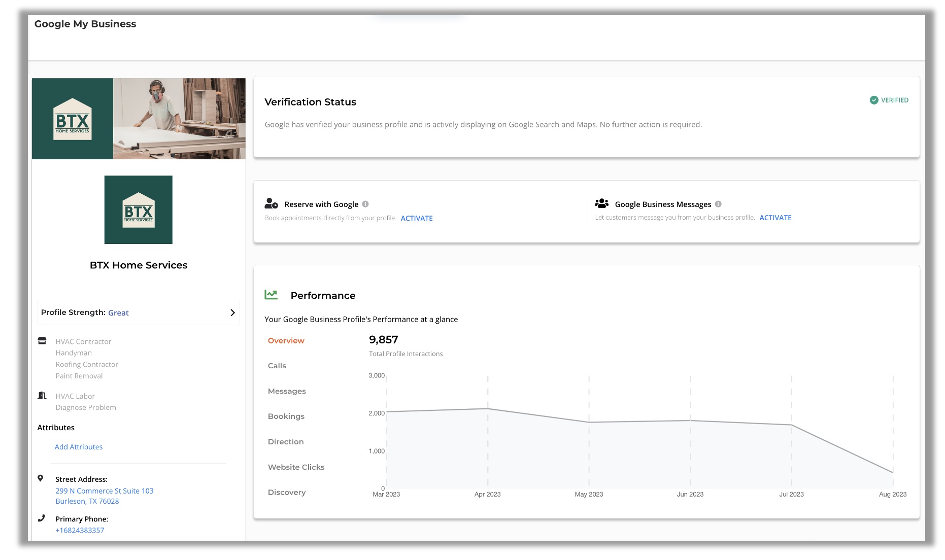
Task: Click the Attributes section heading
Action: coord(56,428)
